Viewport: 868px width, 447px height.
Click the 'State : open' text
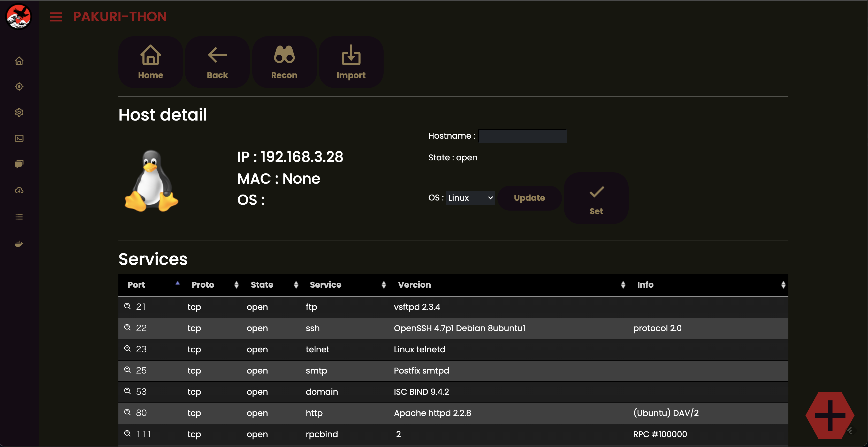click(x=453, y=158)
